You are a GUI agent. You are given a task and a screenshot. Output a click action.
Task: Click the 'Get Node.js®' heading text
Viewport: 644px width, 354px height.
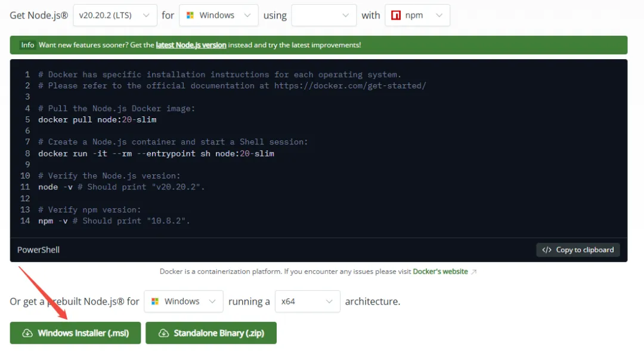[x=39, y=15]
